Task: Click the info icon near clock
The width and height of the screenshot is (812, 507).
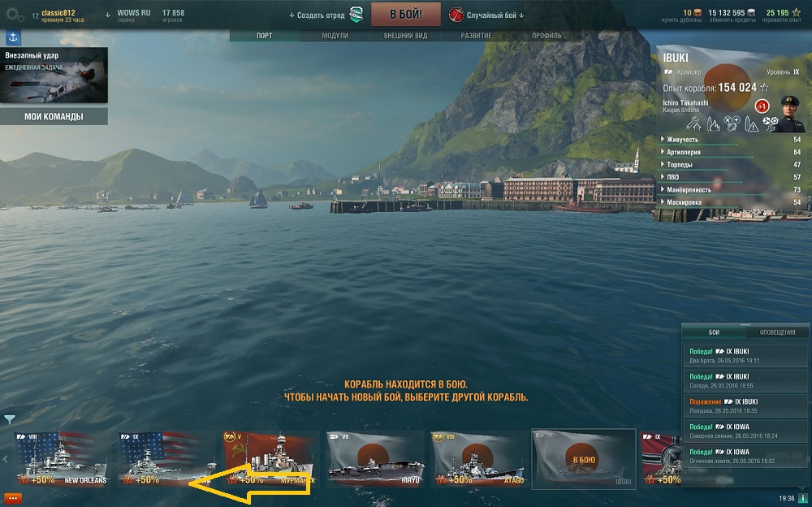Action: point(802,498)
